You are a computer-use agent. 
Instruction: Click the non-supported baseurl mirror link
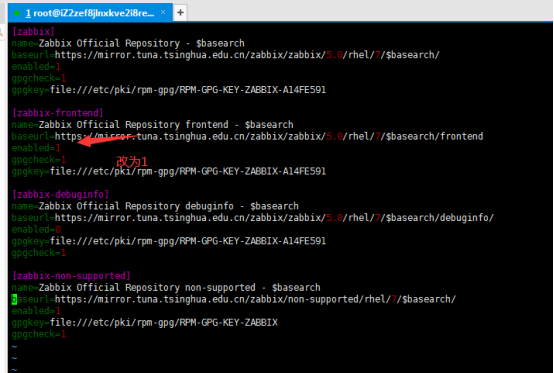[x=255, y=299]
